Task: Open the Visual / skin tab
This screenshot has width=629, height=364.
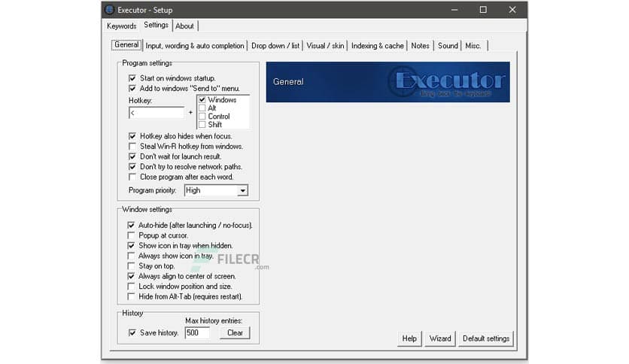Action: click(325, 46)
